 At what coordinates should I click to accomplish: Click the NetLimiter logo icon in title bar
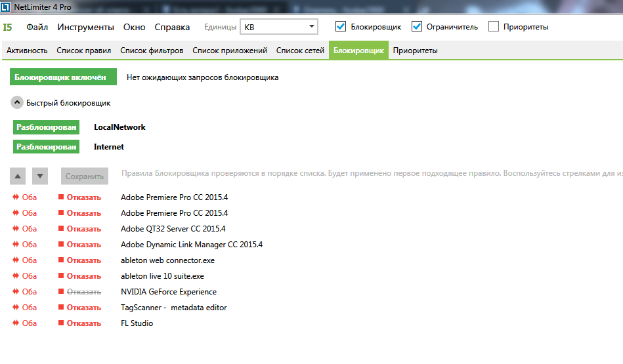[5, 7]
